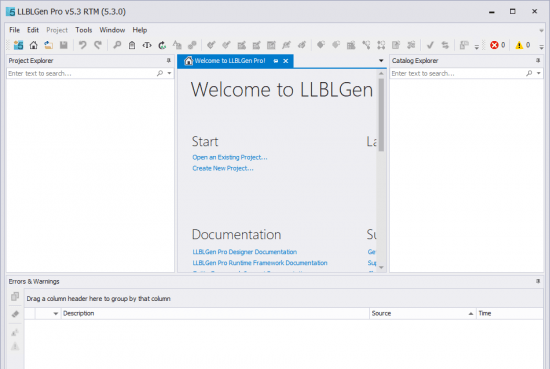Expand Catalog Explorer search options dropdown

[539, 73]
